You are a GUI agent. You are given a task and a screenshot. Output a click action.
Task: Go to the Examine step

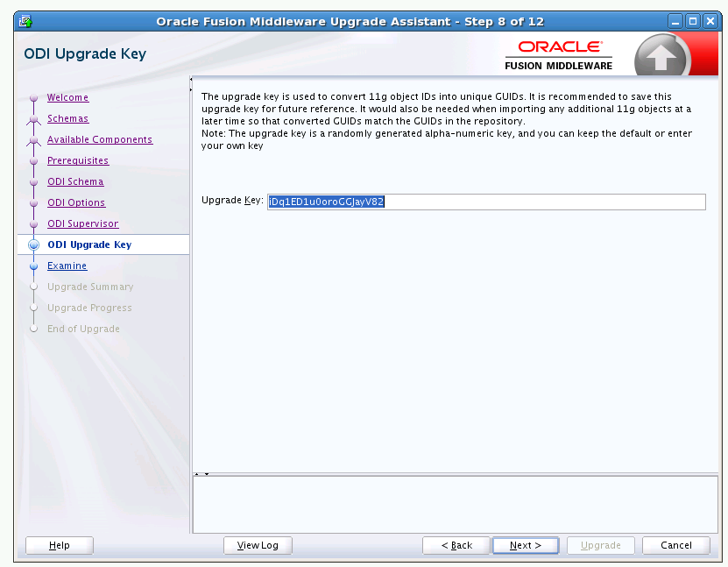click(67, 266)
